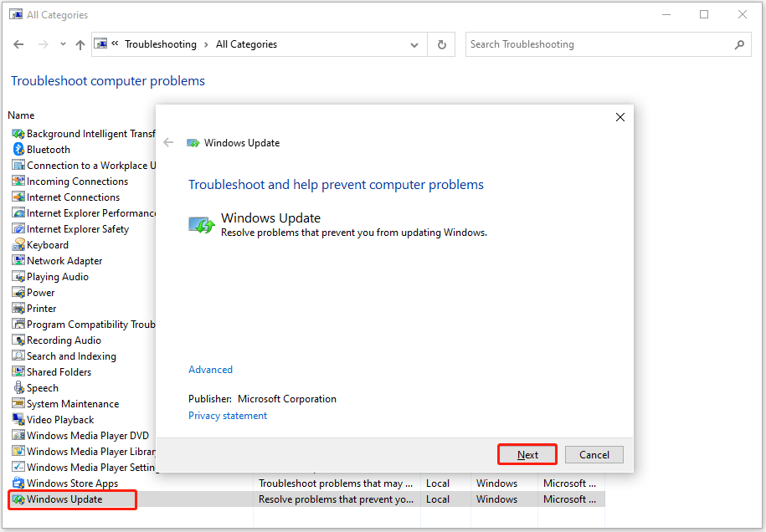Screen dimensions: 766x532
Task: Refresh the All Categories view
Action: (442, 44)
